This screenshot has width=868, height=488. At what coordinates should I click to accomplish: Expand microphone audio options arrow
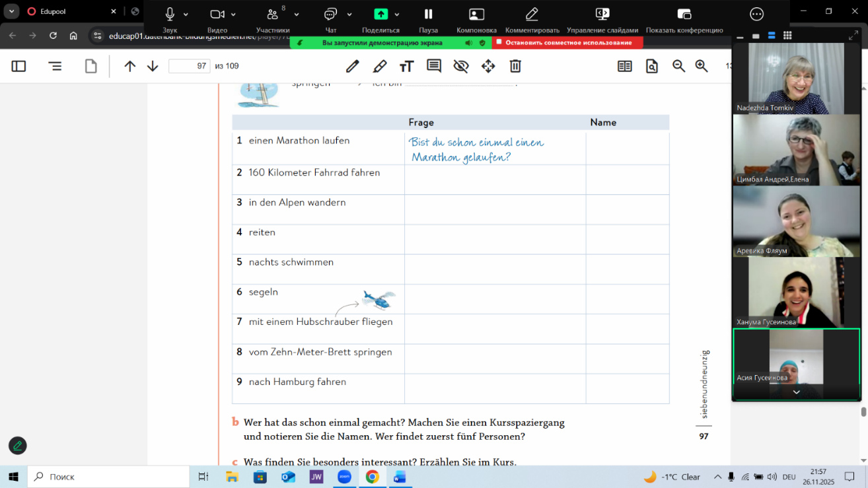tap(186, 15)
